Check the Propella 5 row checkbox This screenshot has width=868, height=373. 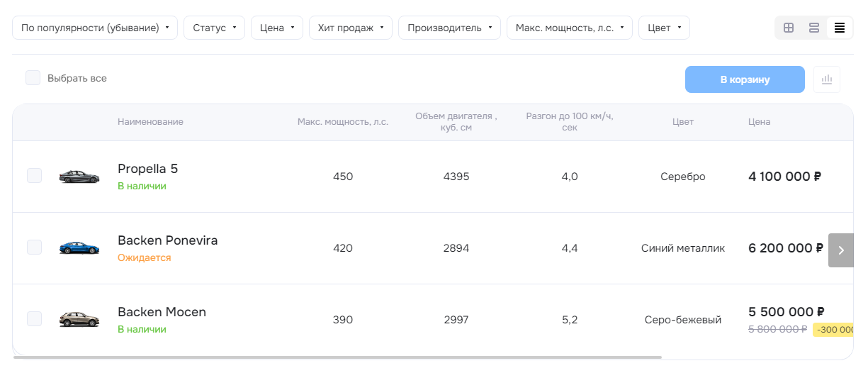coord(34,176)
